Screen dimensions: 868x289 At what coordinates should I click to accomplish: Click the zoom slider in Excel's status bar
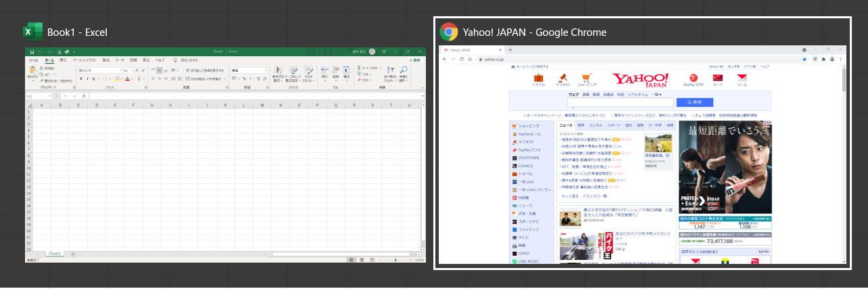pos(395,260)
